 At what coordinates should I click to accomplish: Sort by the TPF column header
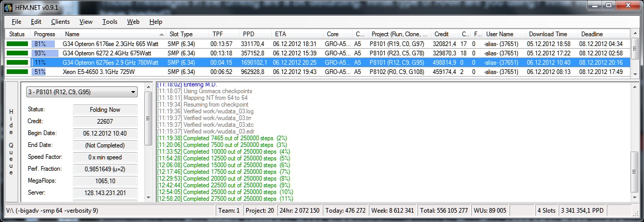point(224,34)
